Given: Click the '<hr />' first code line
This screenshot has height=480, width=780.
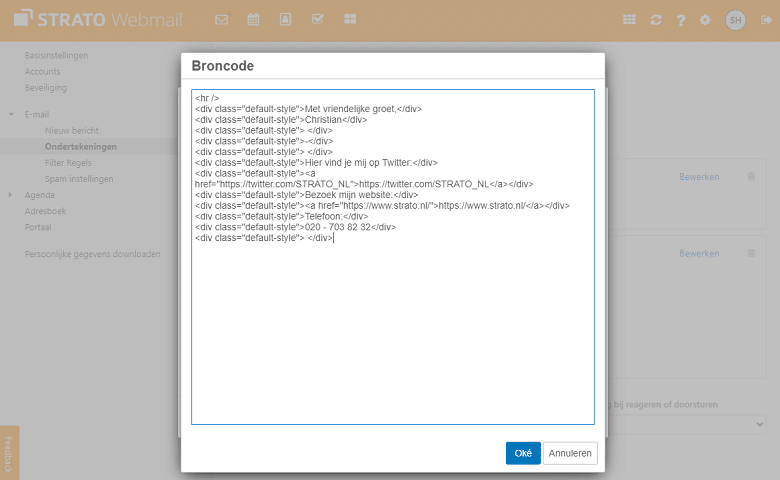Looking at the screenshot, I should [x=207, y=98].
